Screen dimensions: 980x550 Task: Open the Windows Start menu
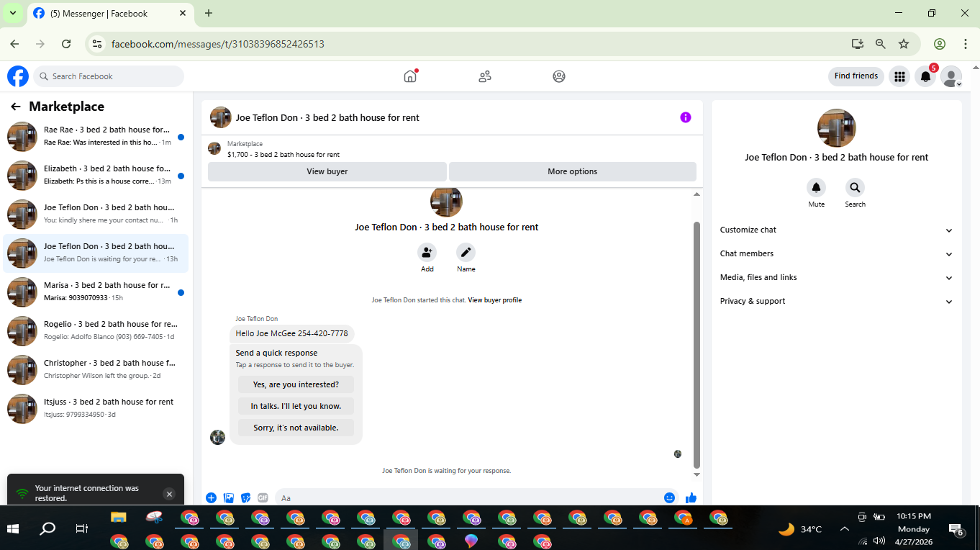coord(13,529)
